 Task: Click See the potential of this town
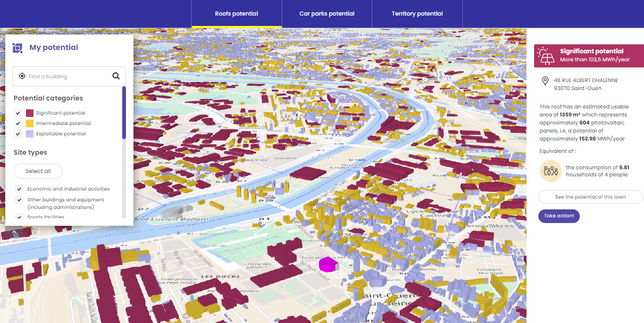pyautogui.click(x=590, y=197)
